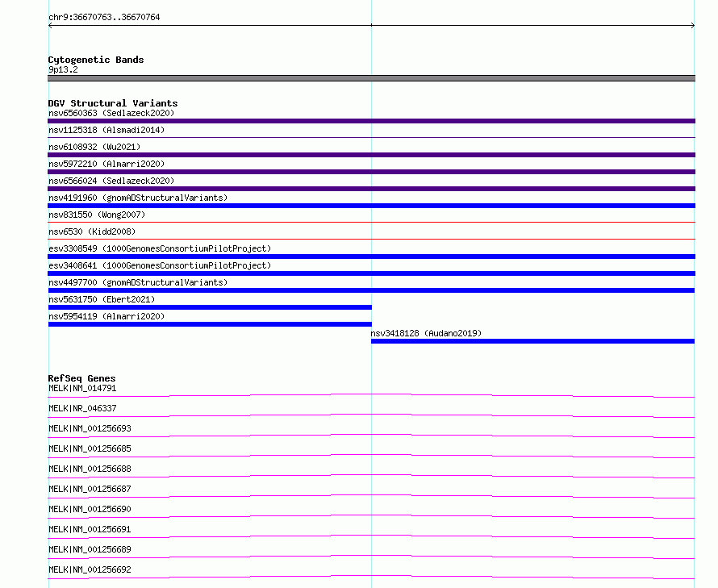The height and width of the screenshot is (588, 718).
Task: Open variant nsv4497700 (gnomADStructuralVariants) label
Action: click(138, 282)
